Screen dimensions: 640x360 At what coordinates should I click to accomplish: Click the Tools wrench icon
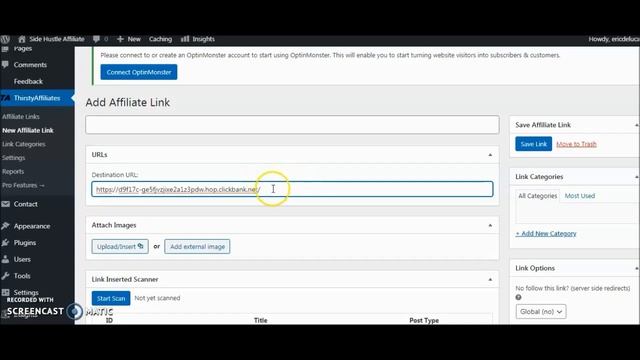pyautogui.click(x=5, y=276)
